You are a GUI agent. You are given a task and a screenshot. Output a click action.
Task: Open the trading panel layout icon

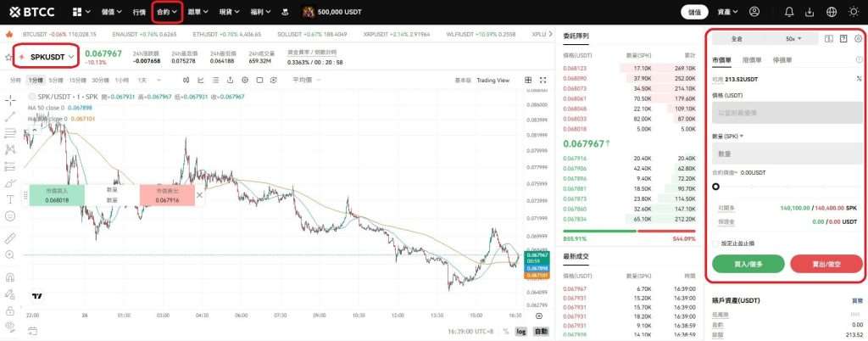(x=829, y=39)
